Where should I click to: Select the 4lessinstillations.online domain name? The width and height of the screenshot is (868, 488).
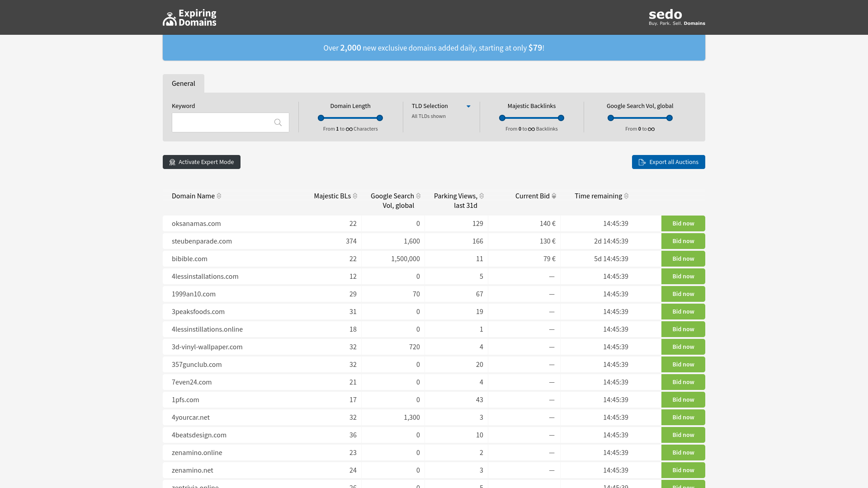click(x=207, y=329)
